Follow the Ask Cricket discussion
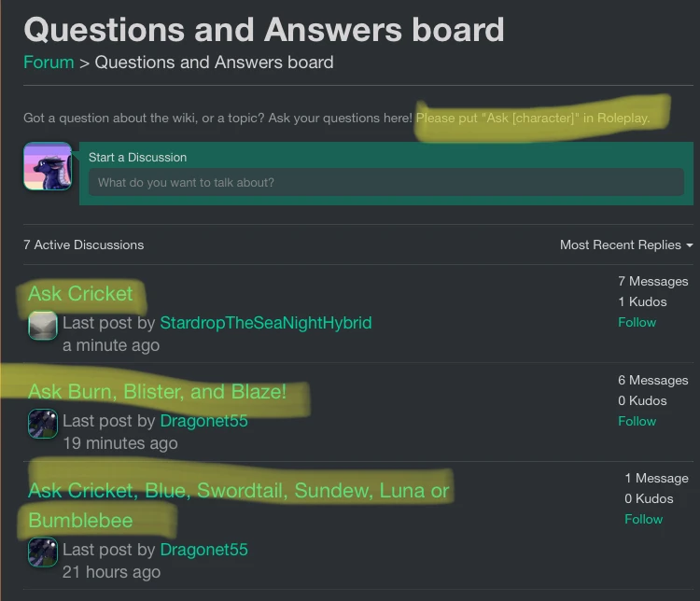The height and width of the screenshot is (601, 700). pos(637,322)
